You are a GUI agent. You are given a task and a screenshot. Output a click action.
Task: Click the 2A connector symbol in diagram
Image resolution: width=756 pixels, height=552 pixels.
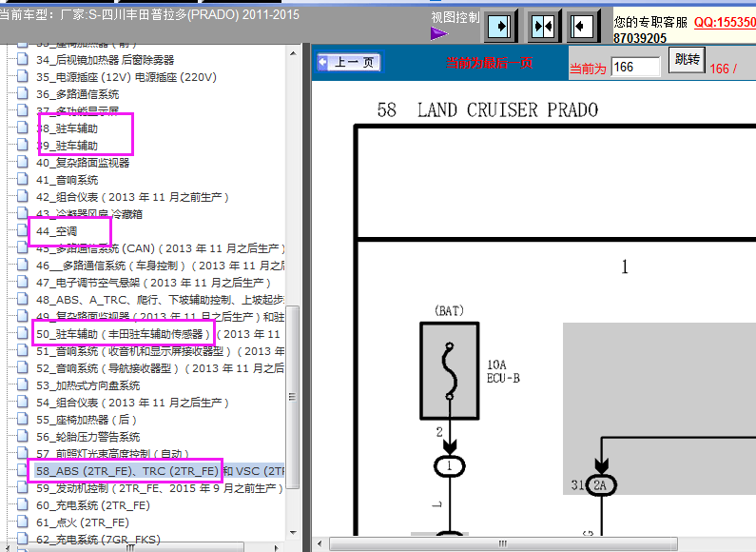pos(601,485)
